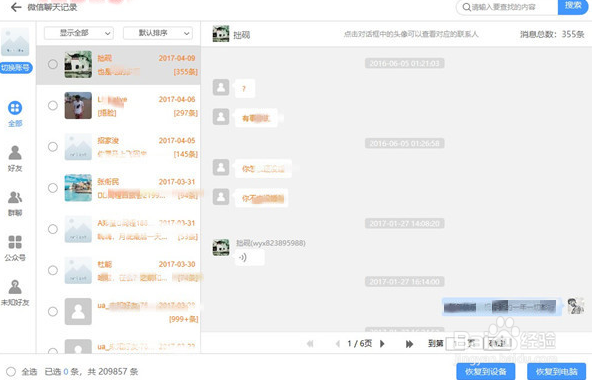The height and width of the screenshot is (380, 592).
Task: Tick the radio for the 2017-04-09 conversation
Action: tap(53, 64)
